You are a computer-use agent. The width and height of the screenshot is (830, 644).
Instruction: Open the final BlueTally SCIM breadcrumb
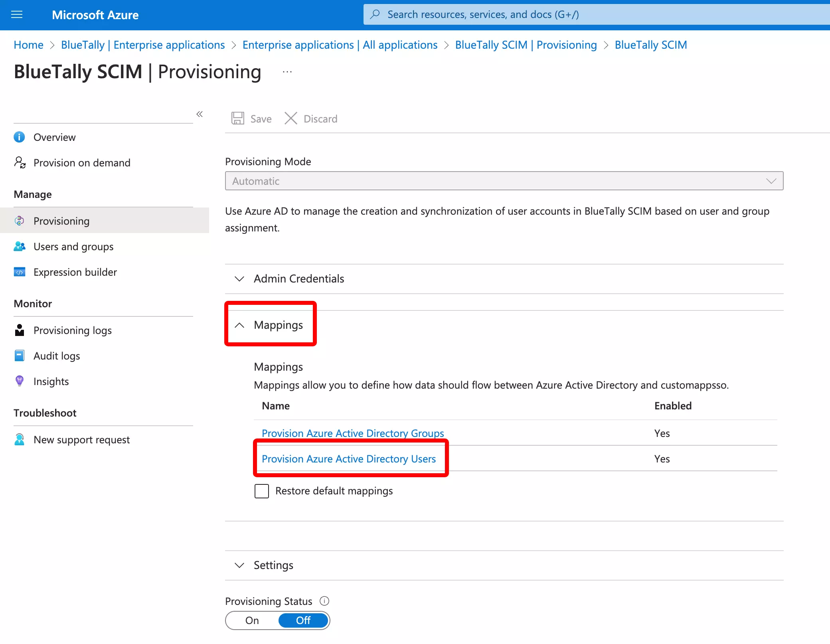651,45
